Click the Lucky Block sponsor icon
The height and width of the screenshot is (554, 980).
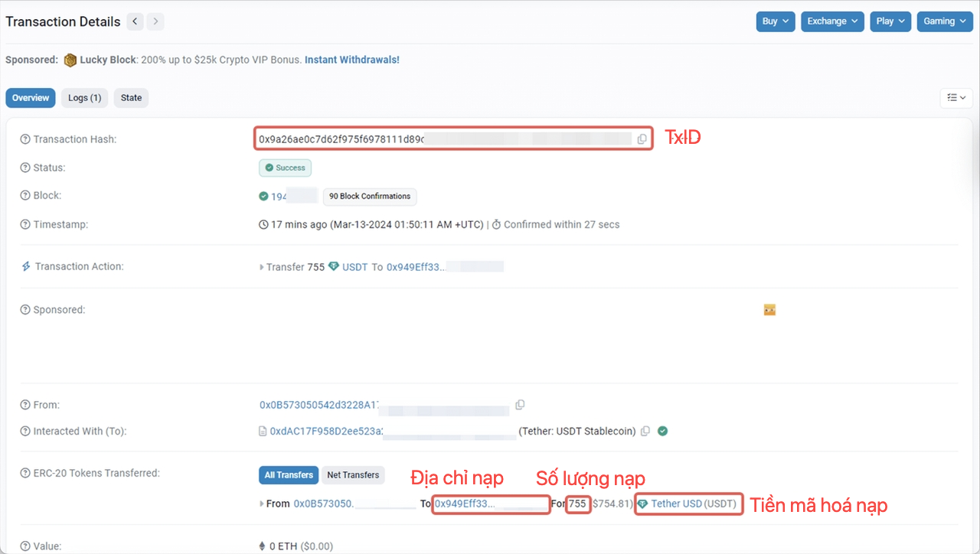click(x=70, y=60)
